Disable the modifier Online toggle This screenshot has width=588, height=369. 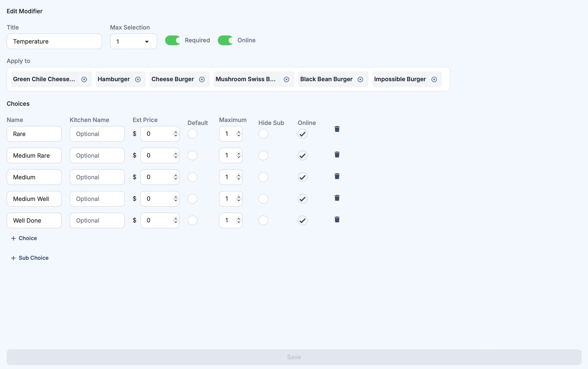pyautogui.click(x=226, y=40)
